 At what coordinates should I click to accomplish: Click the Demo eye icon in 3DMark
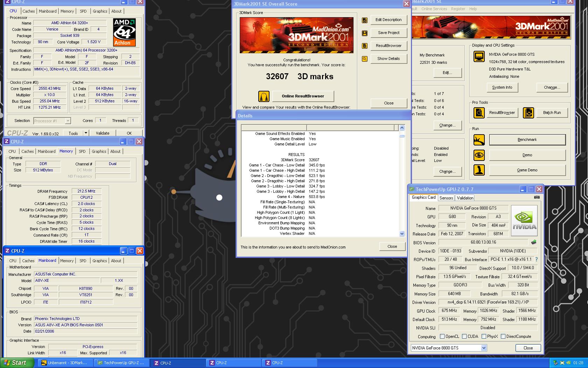click(479, 155)
